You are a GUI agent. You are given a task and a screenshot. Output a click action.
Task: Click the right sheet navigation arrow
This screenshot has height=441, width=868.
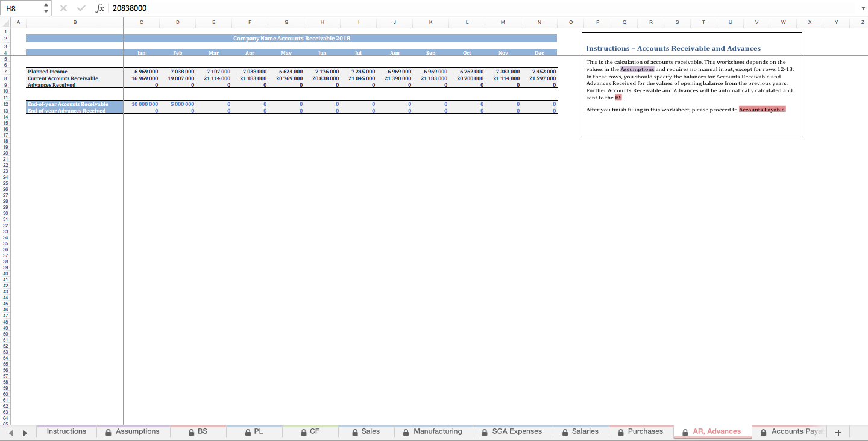(24, 432)
